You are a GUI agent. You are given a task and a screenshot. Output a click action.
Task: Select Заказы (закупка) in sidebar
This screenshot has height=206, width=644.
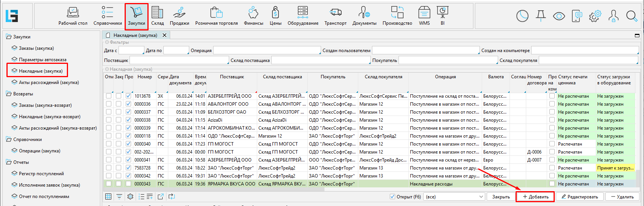[x=36, y=48]
